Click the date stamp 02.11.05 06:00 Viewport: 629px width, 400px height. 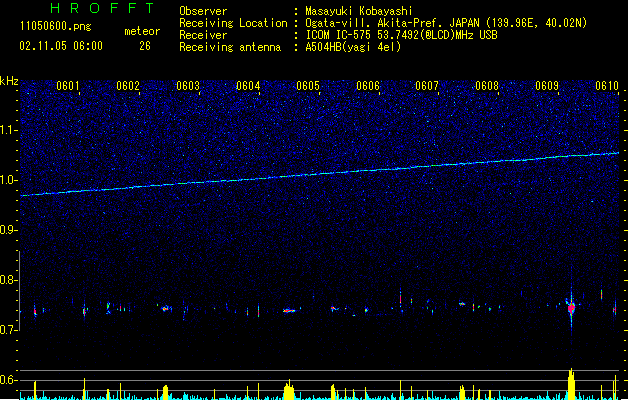tap(61, 46)
